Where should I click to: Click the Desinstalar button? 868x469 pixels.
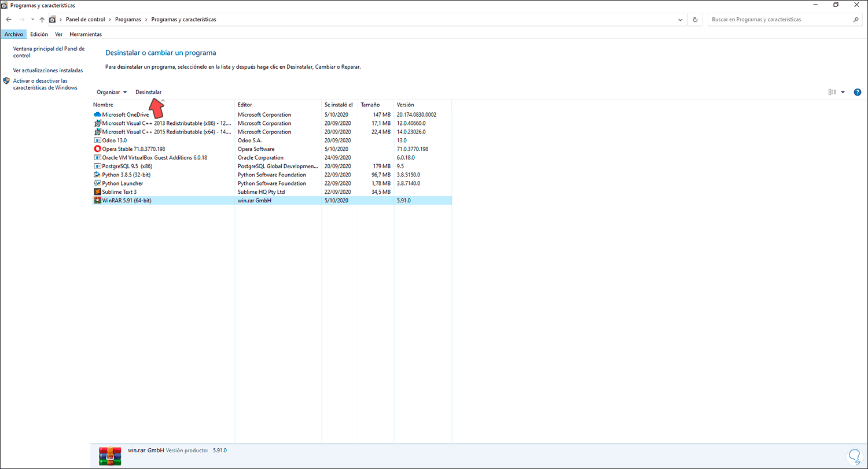(148, 92)
